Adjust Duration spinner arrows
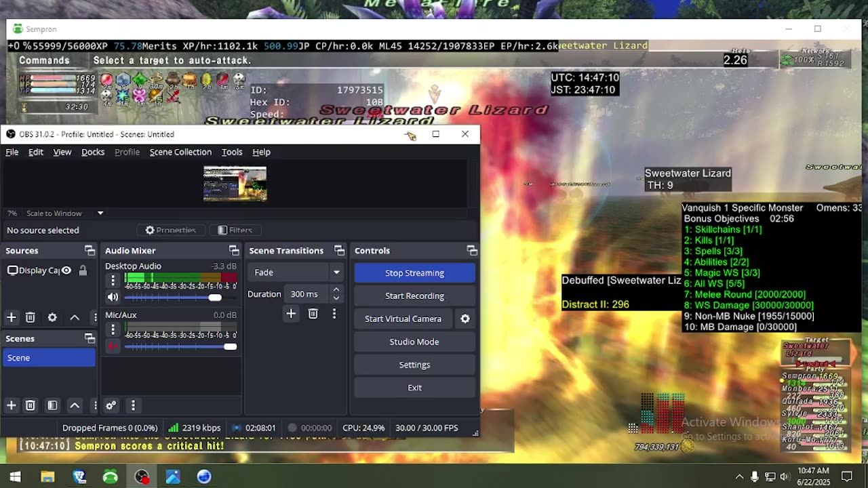868x488 pixels. pyautogui.click(x=336, y=294)
